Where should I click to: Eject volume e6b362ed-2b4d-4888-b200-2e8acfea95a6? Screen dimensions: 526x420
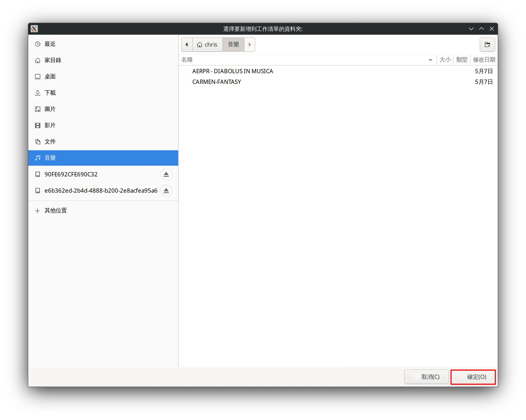click(x=166, y=191)
